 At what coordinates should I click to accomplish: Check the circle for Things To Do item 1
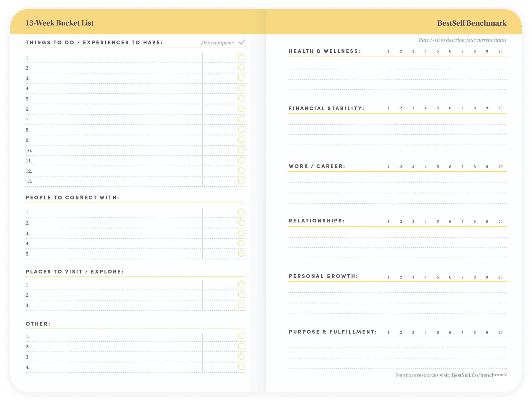pyautogui.click(x=241, y=57)
